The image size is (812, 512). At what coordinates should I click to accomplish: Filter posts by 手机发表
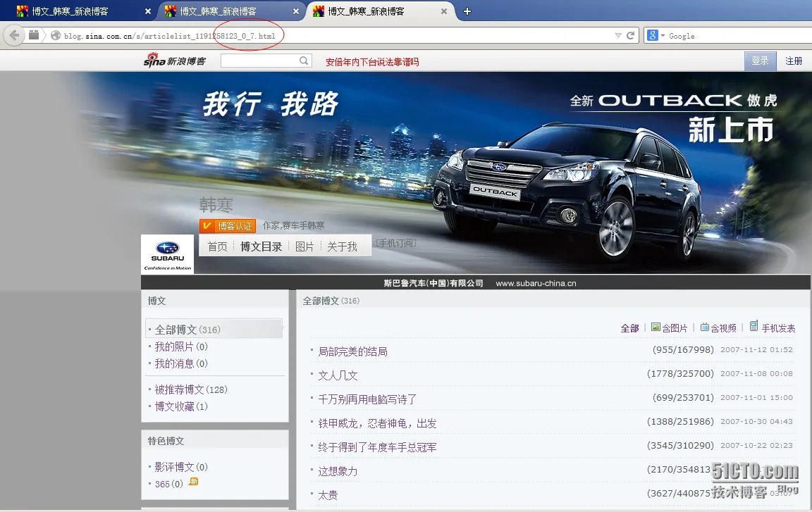(773, 327)
